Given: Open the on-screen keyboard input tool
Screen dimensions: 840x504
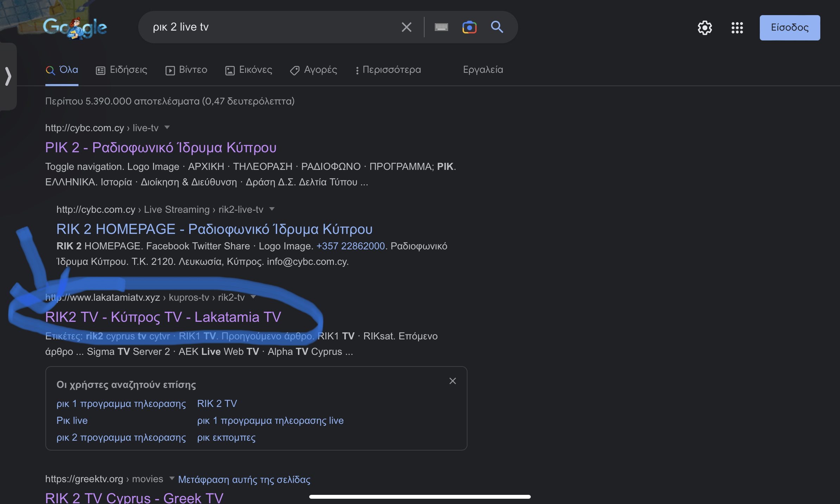Looking at the screenshot, I should 441,27.
